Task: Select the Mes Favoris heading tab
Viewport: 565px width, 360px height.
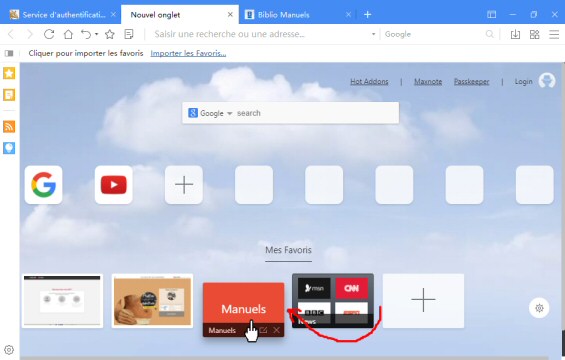Action: (x=288, y=250)
